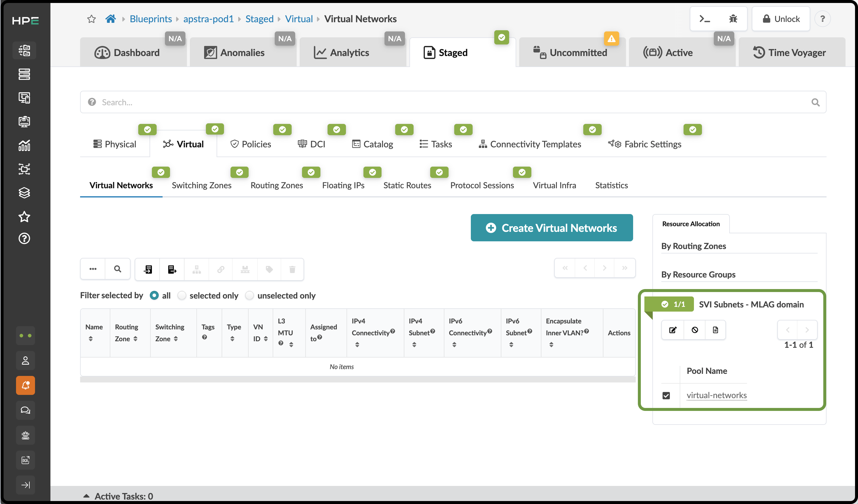Image resolution: width=858 pixels, height=504 pixels.
Task: Open the user profile sidebar icon
Action: [26, 361]
